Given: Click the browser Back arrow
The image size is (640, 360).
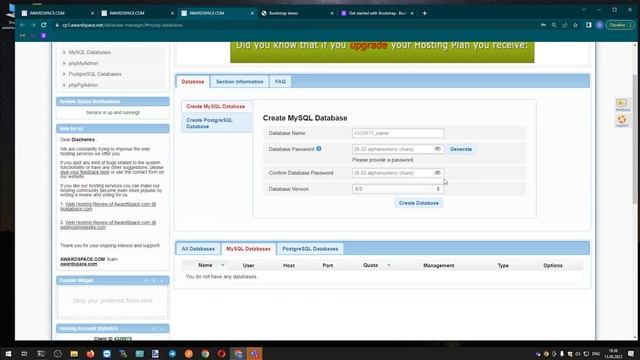Looking at the screenshot, I should click(22, 25).
